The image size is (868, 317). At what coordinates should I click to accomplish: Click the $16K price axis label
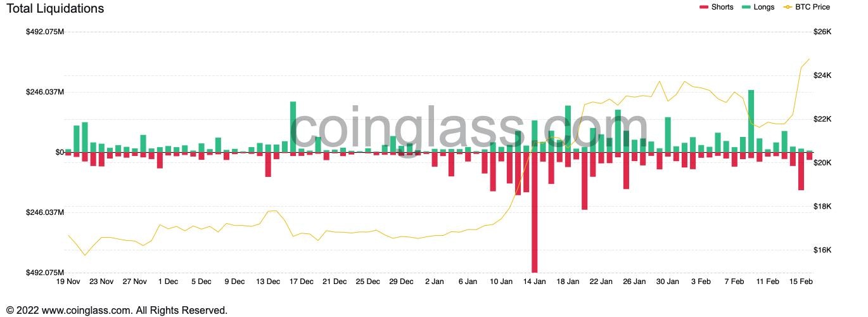tap(822, 250)
